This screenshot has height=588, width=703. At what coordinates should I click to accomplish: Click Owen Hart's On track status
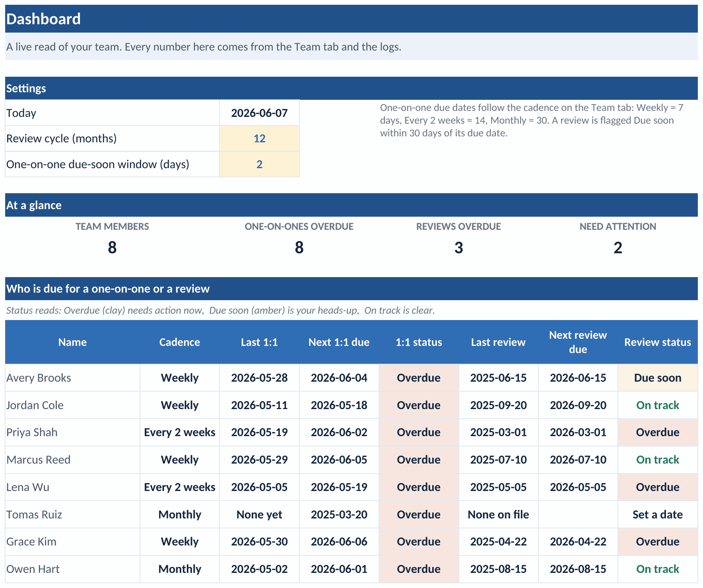[658, 569]
